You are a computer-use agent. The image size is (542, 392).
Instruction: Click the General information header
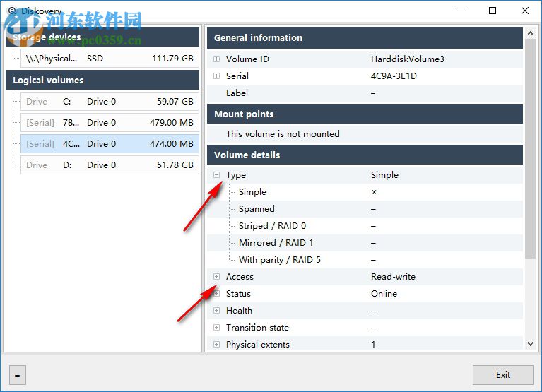365,37
